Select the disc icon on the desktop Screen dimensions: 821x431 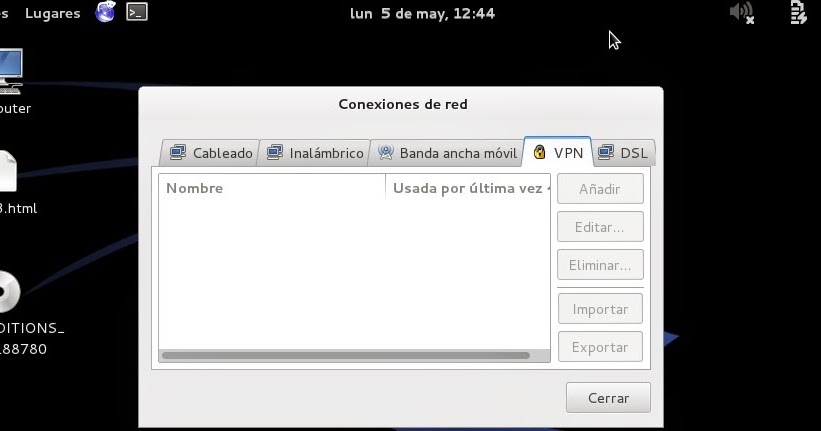[9, 292]
